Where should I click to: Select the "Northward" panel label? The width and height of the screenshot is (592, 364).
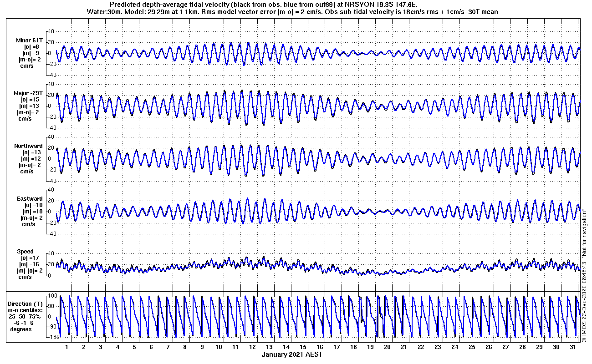[x=28, y=146]
